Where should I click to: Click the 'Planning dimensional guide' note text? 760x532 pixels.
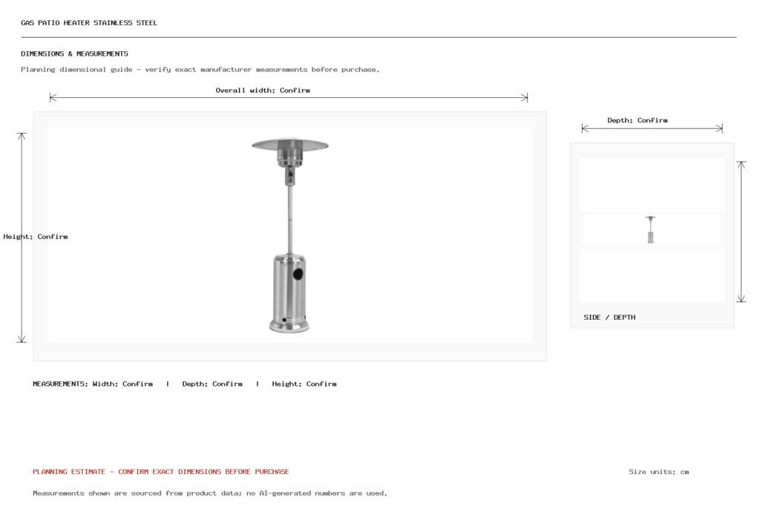coord(200,69)
